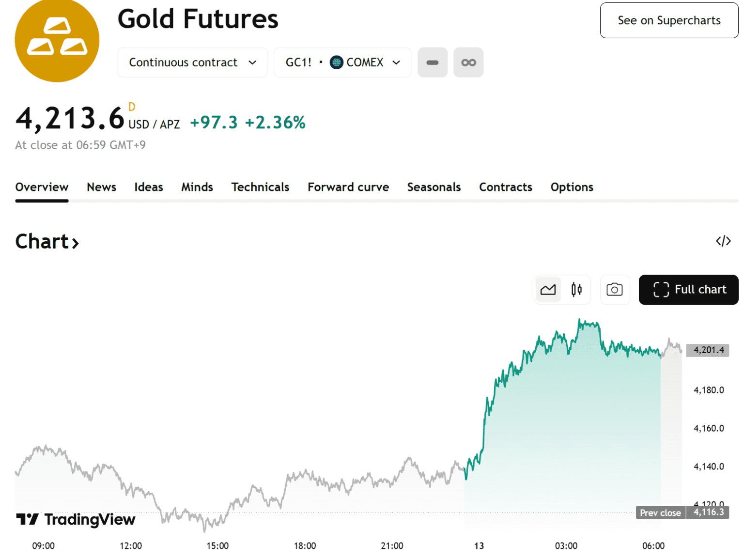
Task: Open the Full chart button
Action: 688,290
